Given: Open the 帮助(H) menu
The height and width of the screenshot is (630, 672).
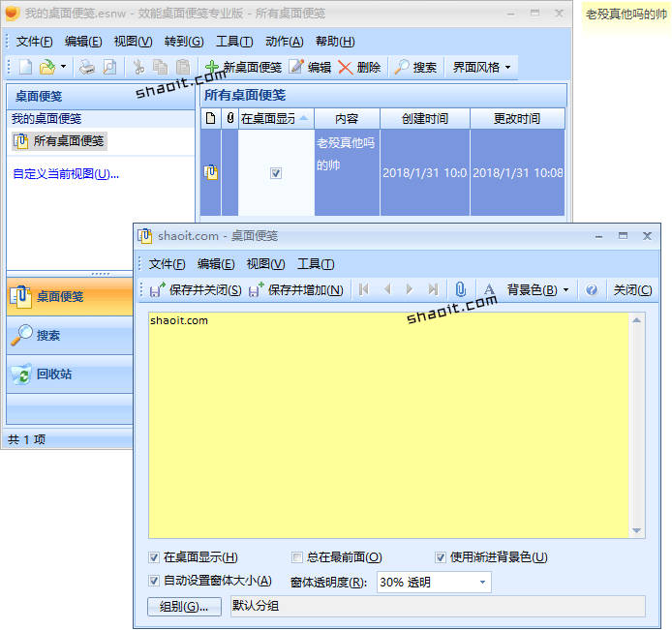Looking at the screenshot, I should pyautogui.click(x=335, y=42).
